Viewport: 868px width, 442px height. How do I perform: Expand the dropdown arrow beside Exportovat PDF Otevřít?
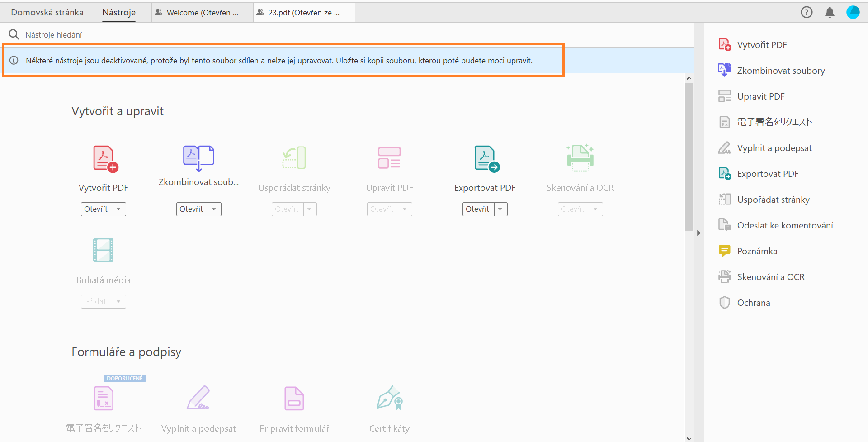[500, 209]
